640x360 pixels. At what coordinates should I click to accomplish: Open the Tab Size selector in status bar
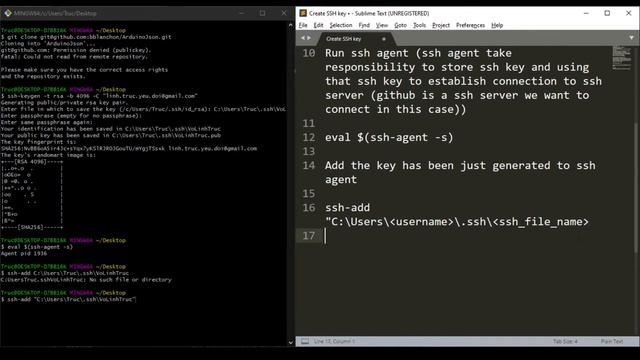click(x=565, y=341)
